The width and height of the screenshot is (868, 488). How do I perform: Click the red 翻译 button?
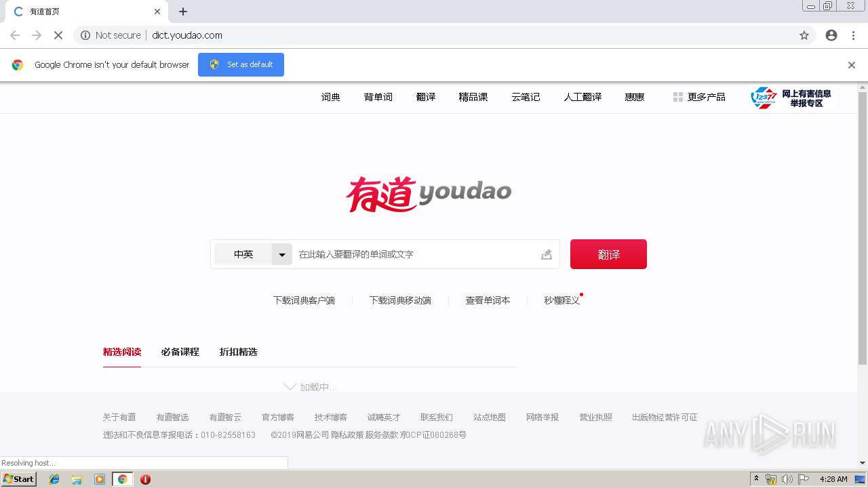point(608,254)
